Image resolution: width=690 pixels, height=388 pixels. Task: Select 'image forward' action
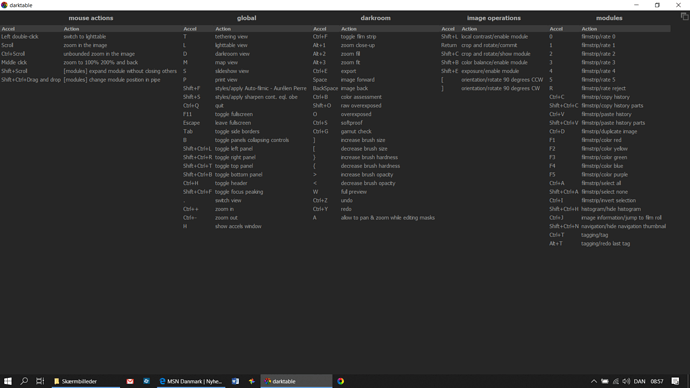point(357,80)
